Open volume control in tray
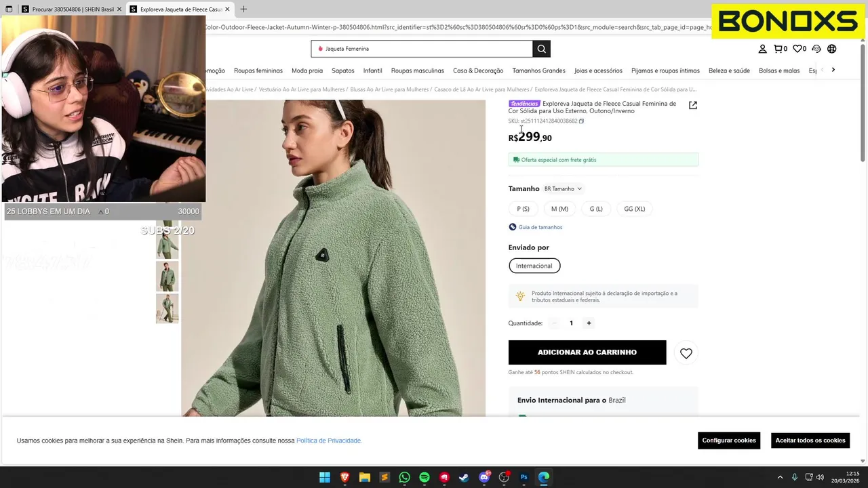 820,477
